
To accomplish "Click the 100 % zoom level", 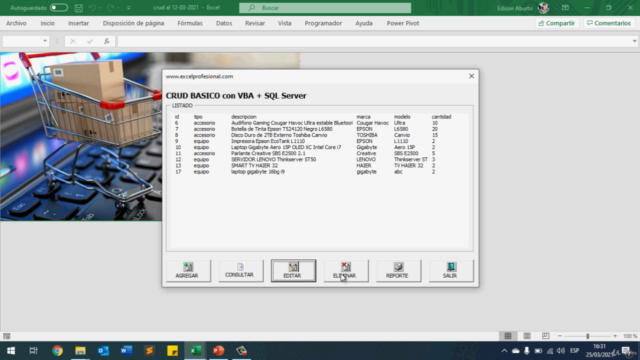I will (x=630, y=336).
